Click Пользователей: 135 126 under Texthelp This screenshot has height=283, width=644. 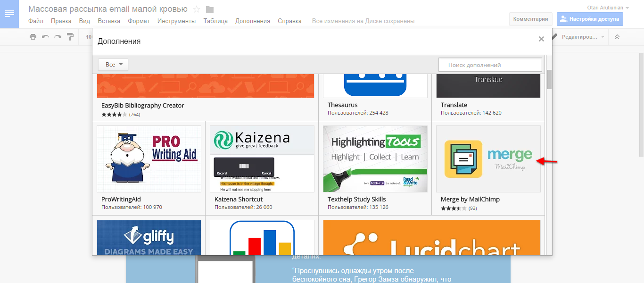(358, 208)
